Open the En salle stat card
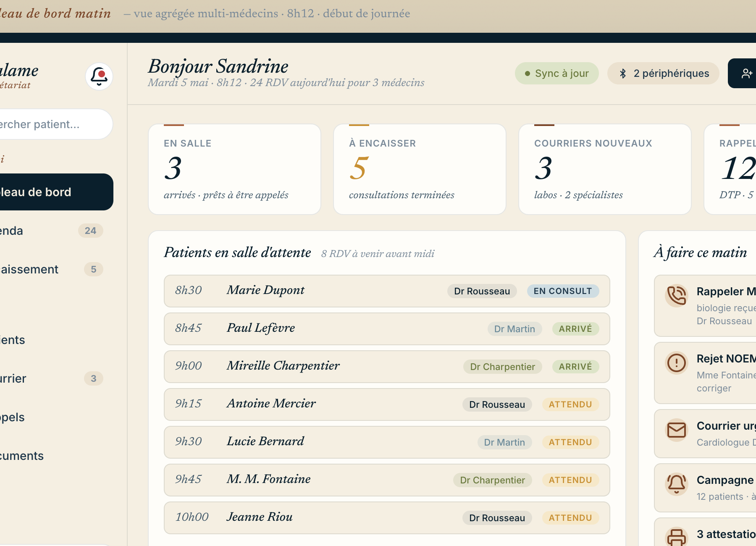The height and width of the screenshot is (546, 756). (235, 169)
